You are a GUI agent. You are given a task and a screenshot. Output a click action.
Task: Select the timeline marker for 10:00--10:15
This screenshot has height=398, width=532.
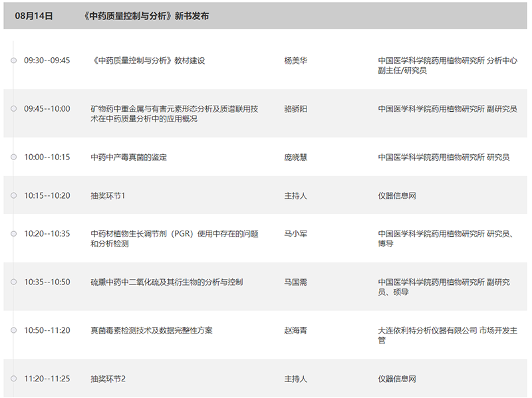(13, 157)
